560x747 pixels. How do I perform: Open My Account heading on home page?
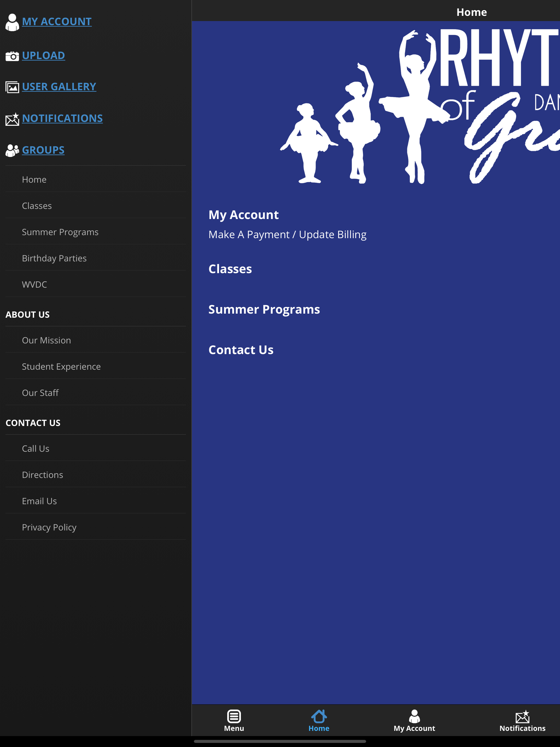tap(244, 215)
